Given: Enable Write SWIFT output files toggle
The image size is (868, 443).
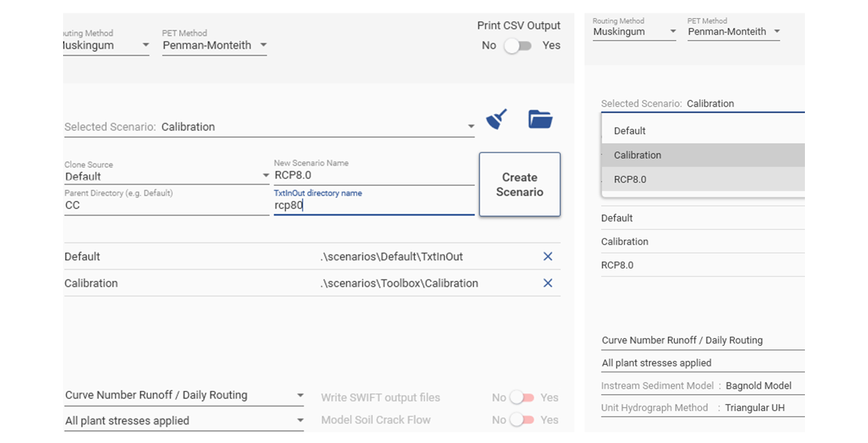Looking at the screenshot, I should tap(522, 398).
